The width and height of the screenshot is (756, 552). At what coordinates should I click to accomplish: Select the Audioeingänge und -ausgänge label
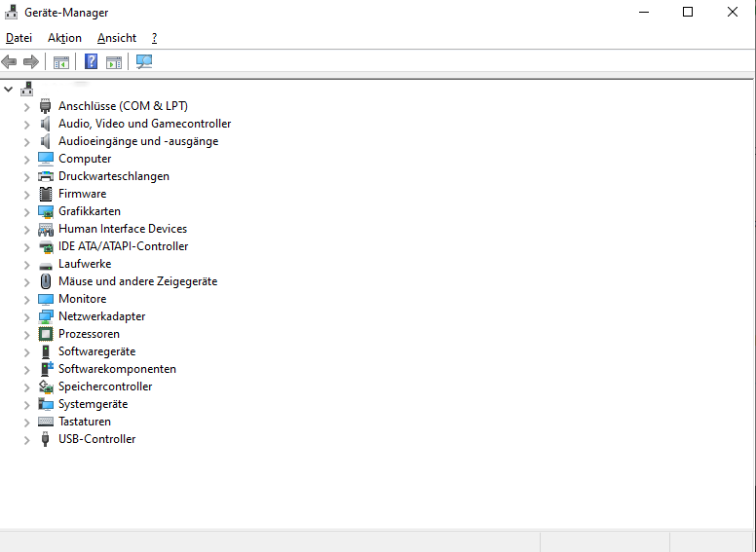click(138, 141)
